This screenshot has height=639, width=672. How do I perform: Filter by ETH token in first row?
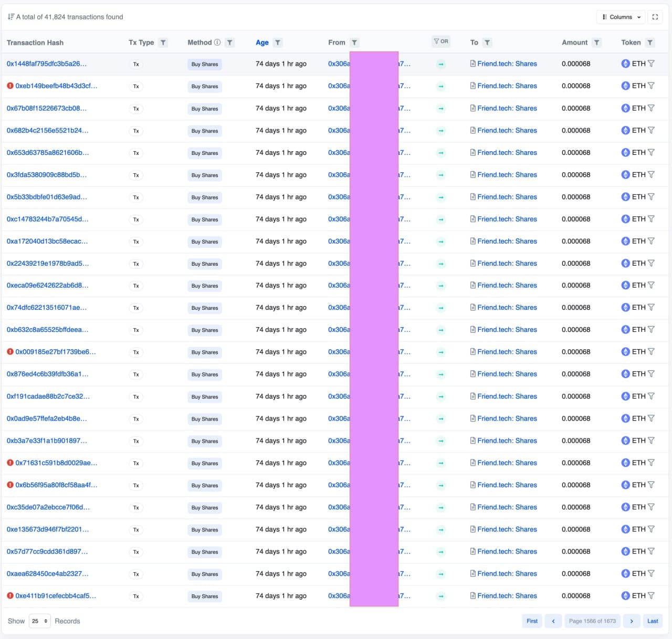[652, 64]
